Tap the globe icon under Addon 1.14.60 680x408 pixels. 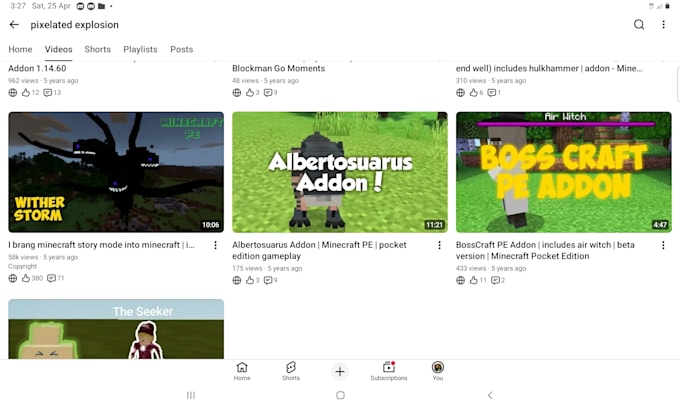pos(13,92)
